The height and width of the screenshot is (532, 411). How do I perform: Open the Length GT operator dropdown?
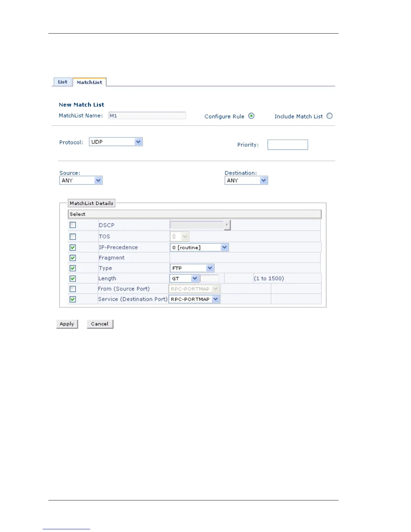click(184, 278)
